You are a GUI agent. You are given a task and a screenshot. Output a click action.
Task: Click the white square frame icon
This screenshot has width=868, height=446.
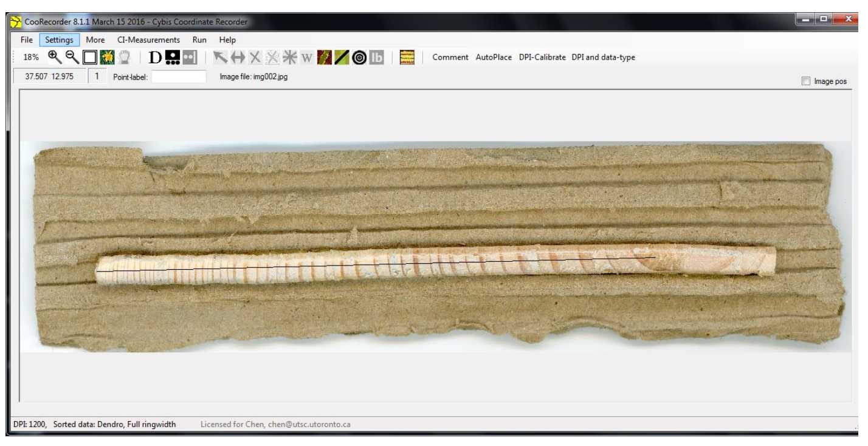point(90,58)
